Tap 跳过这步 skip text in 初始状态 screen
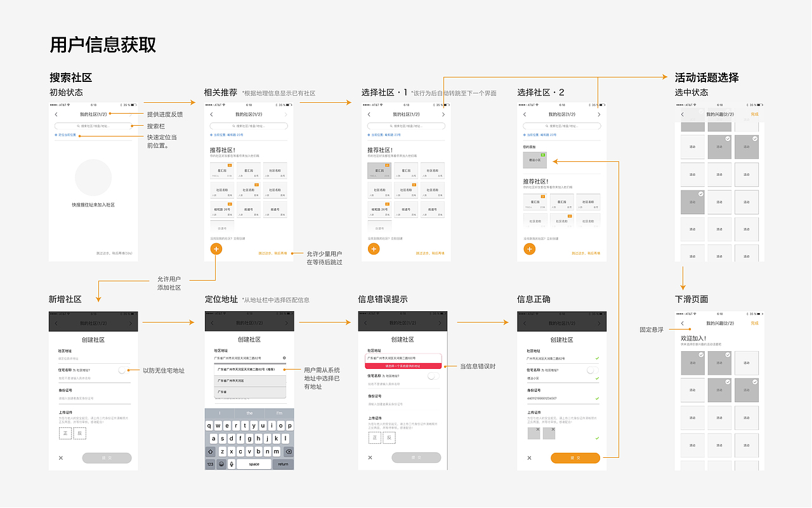Viewport: 812px width, 508px height. (114, 253)
